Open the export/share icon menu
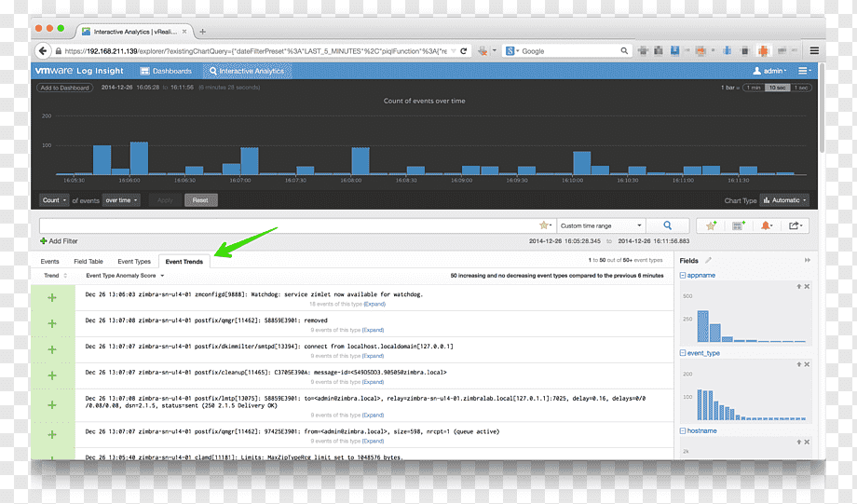This screenshot has width=857, height=504. click(x=796, y=225)
